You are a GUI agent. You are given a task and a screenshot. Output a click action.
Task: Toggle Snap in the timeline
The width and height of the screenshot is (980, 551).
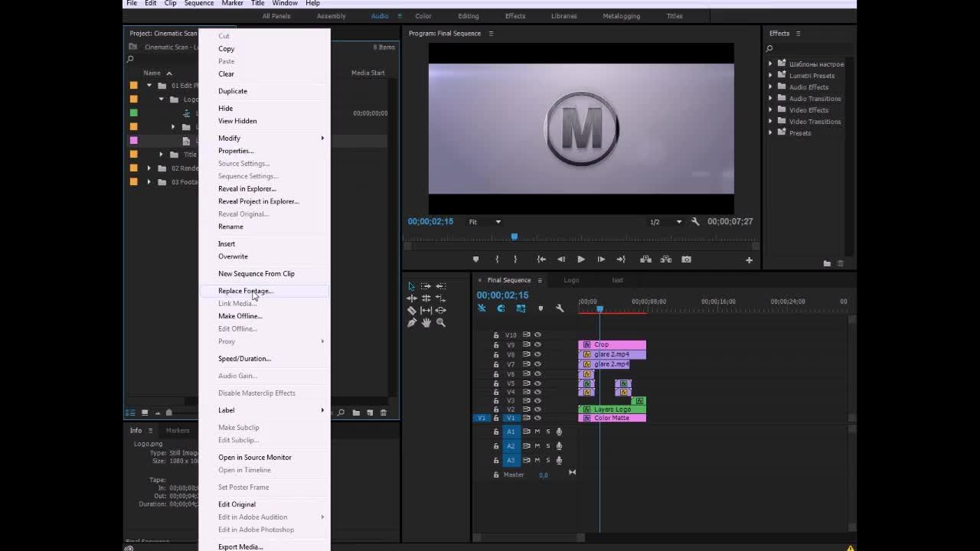(x=501, y=308)
